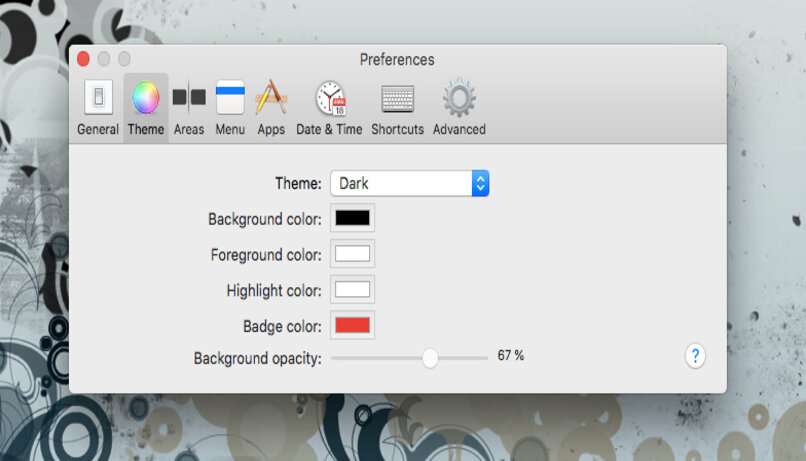The width and height of the screenshot is (806, 461).
Task: Open the Areas pane icon
Action: 189,97
